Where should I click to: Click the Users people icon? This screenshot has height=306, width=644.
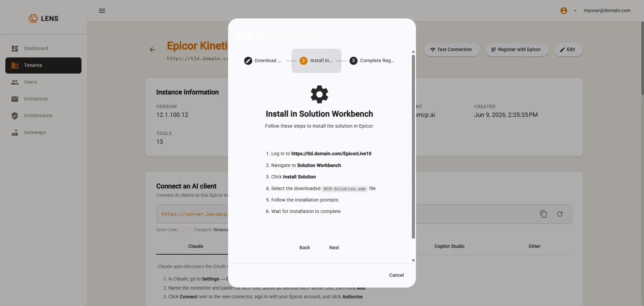point(15,82)
